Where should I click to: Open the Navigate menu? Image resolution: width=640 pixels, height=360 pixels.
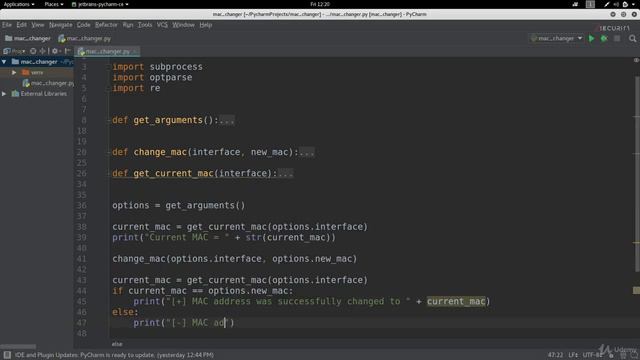click(x=60, y=25)
